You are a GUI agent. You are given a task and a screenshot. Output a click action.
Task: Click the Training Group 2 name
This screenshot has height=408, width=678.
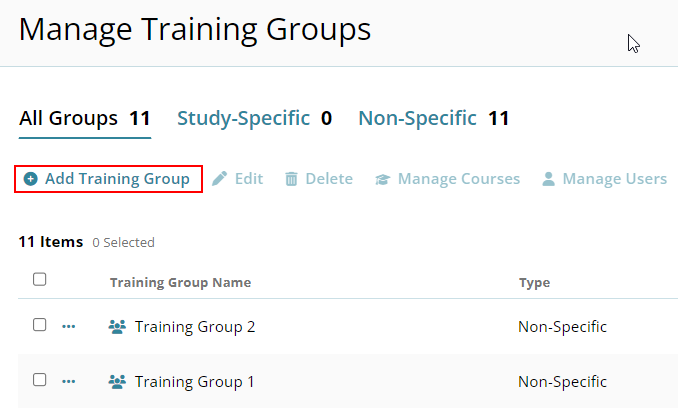[x=195, y=327]
